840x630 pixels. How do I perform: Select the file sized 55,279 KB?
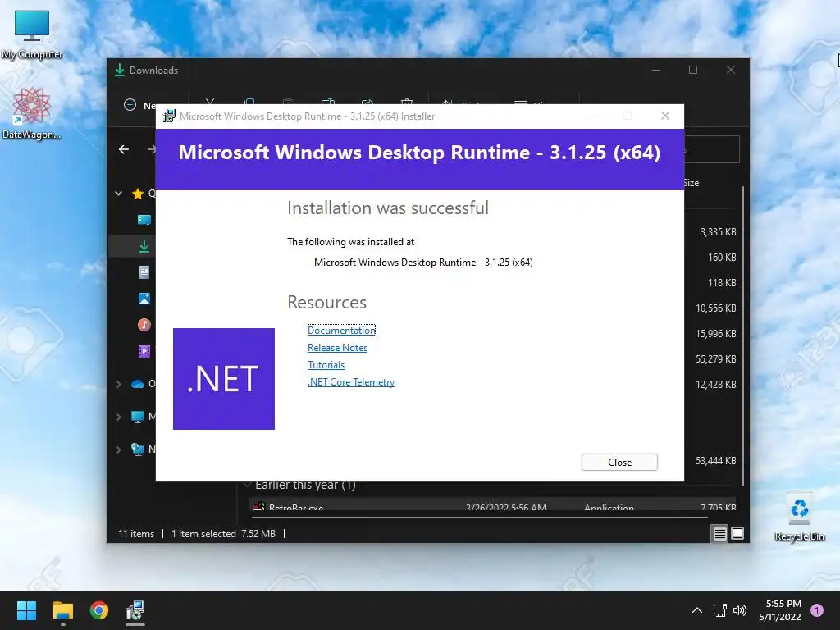(715, 359)
